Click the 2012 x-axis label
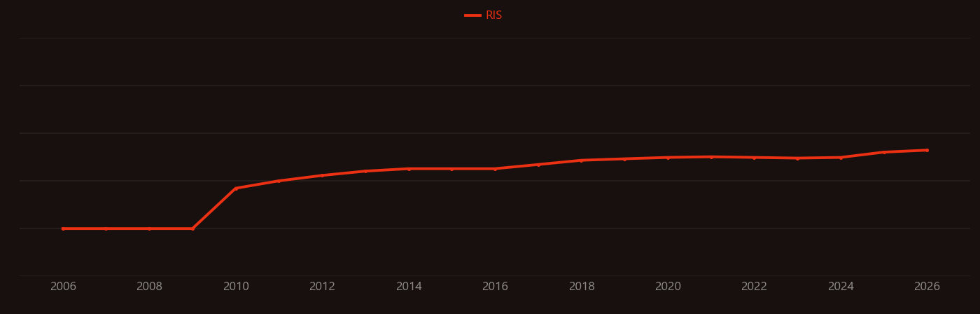Viewport: 980px width, 314px height. coord(322,287)
